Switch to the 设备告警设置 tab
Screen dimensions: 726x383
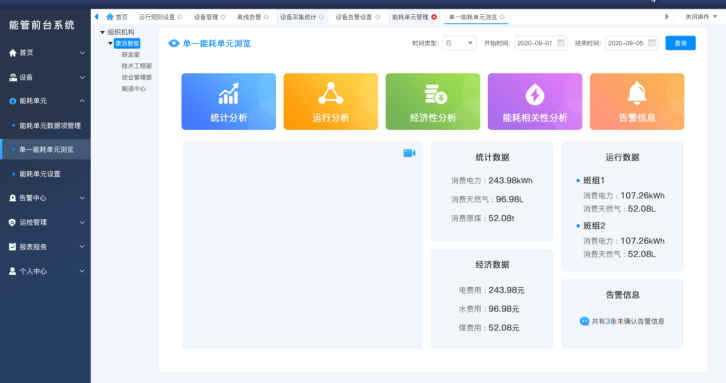[354, 17]
